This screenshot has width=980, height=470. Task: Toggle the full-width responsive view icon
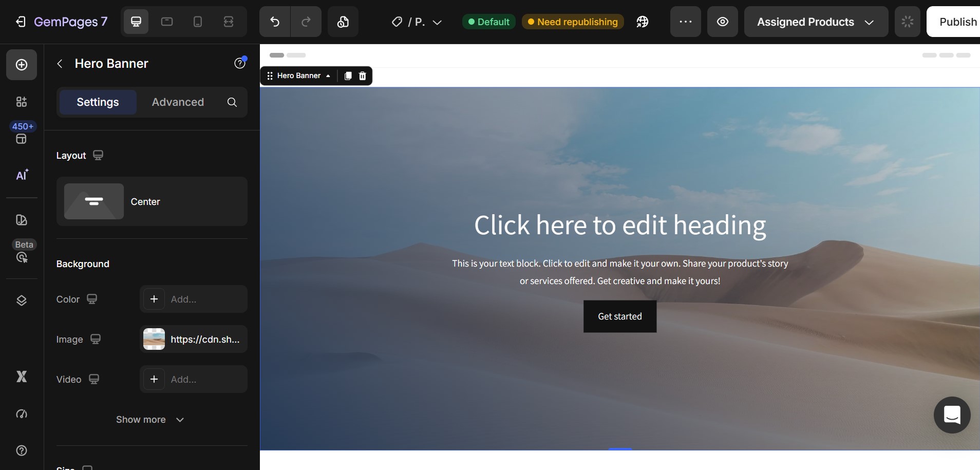tap(229, 22)
